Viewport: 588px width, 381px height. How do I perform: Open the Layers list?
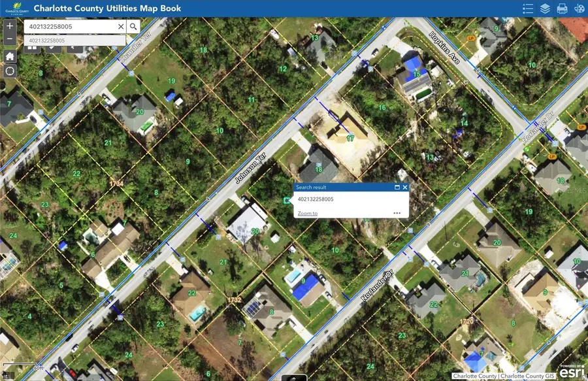pos(547,8)
